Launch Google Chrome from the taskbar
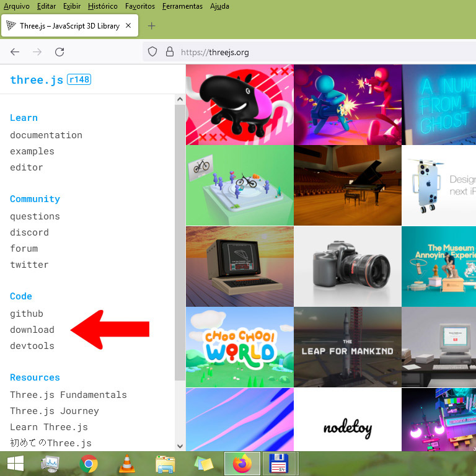The height and width of the screenshot is (476, 476). [89, 464]
